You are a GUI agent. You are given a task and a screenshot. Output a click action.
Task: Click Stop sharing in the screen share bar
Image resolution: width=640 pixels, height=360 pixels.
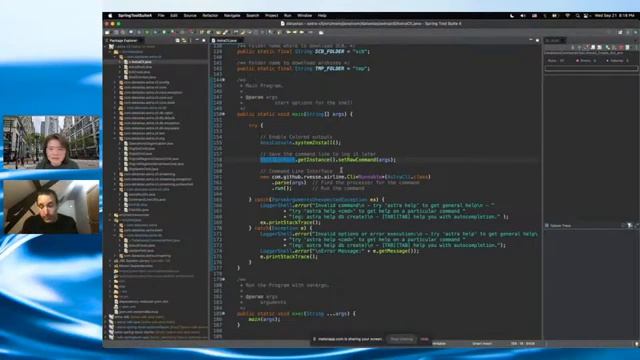pyautogui.click(x=402, y=339)
